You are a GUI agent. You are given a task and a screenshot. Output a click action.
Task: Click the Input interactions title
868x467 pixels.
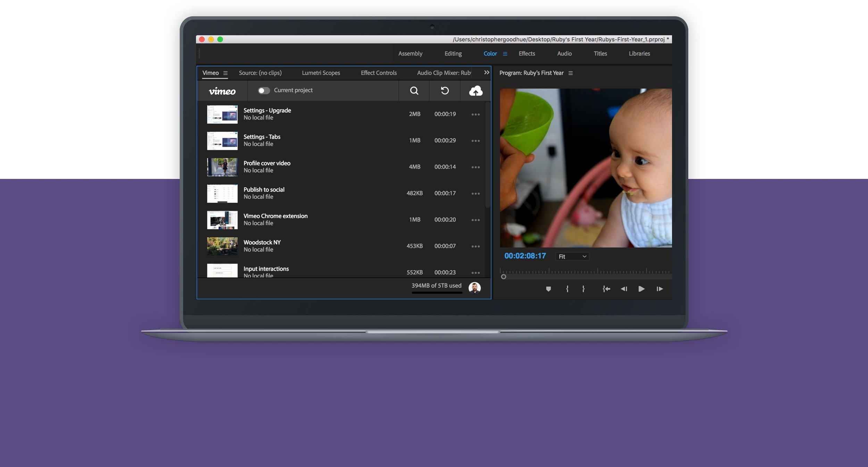point(266,269)
